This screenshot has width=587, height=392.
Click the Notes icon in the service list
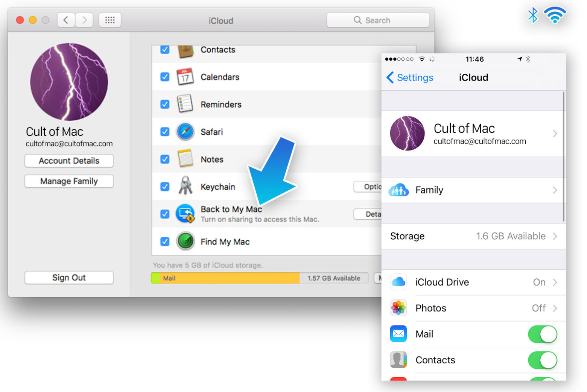(186, 159)
